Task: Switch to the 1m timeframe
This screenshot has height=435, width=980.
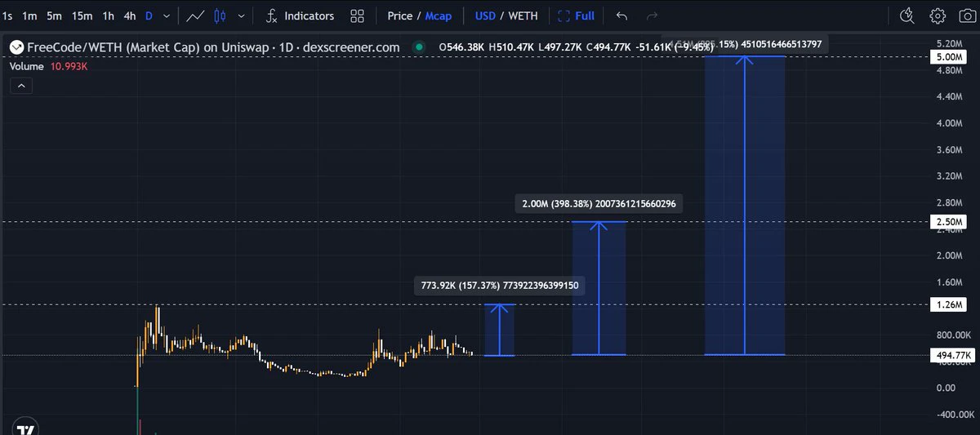Action: [29, 16]
